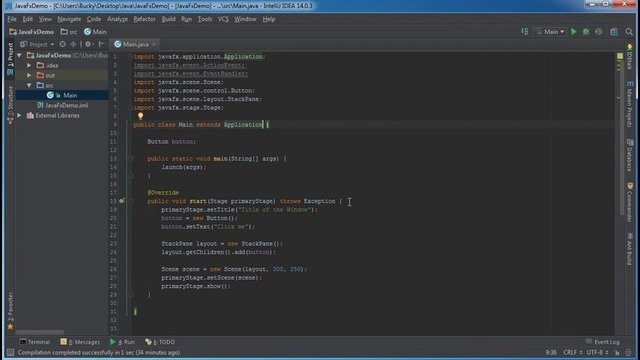The height and width of the screenshot is (360, 640).
Task: Open the VCS menu
Action: click(223, 19)
